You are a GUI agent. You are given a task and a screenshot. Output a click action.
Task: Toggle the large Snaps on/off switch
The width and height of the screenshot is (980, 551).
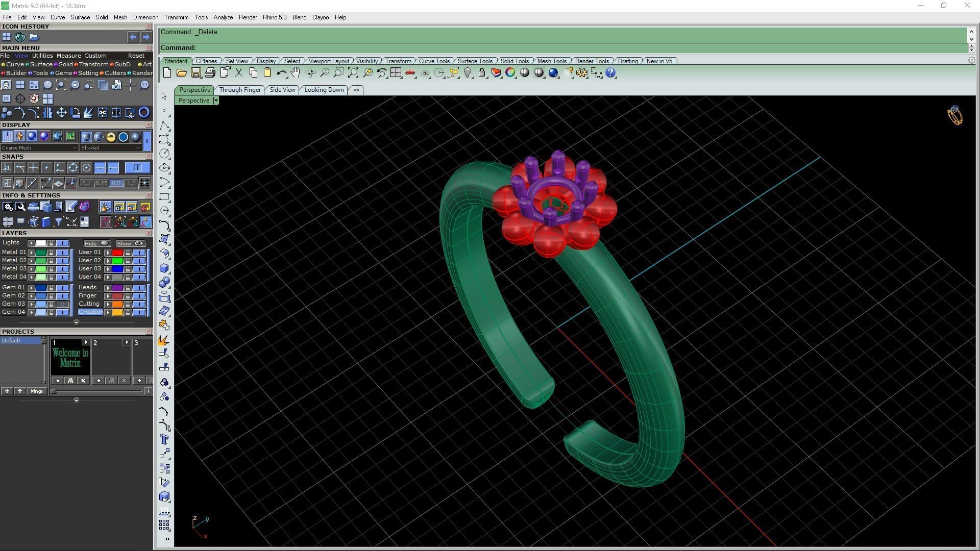pyautogui.click(x=137, y=167)
